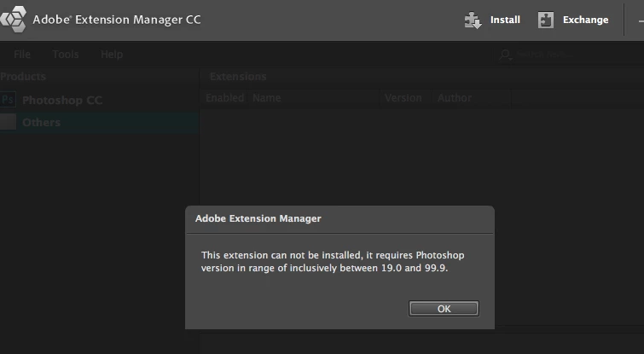Click the Products panel heading
The image size is (644, 354).
(x=23, y=77)
